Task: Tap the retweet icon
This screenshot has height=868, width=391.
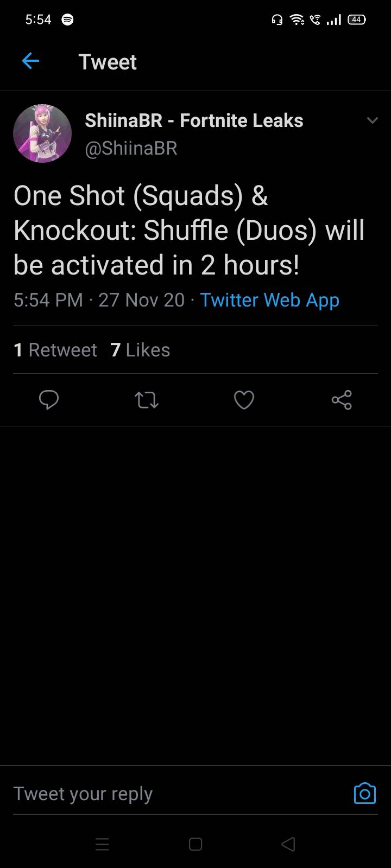Action: [146, 400]
